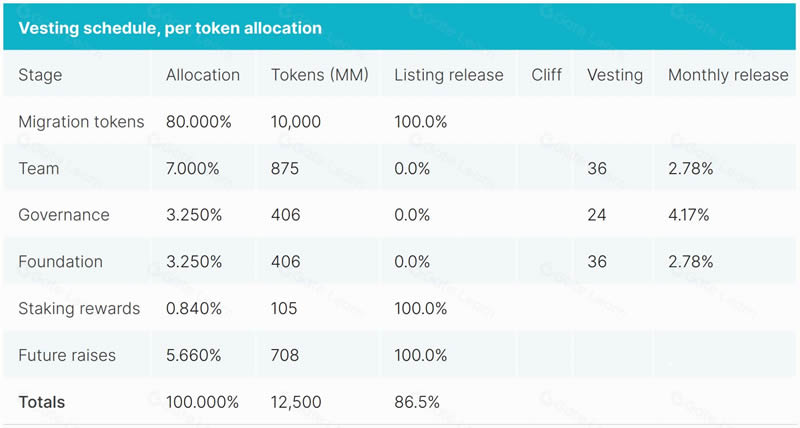This screenshot has width=800, height=428.
Task: Select Governance's 4.17% monthly release cell
Action: (x=691, y=215)
